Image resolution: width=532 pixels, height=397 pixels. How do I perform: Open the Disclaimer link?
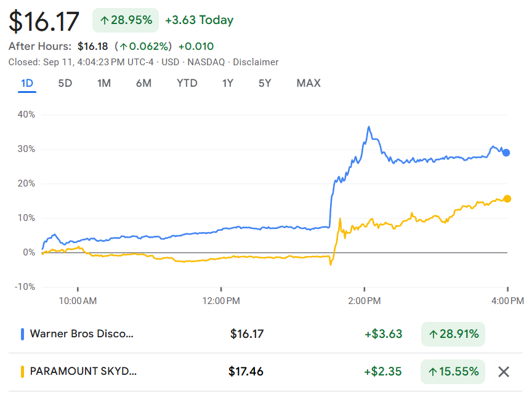pos(257,62)
